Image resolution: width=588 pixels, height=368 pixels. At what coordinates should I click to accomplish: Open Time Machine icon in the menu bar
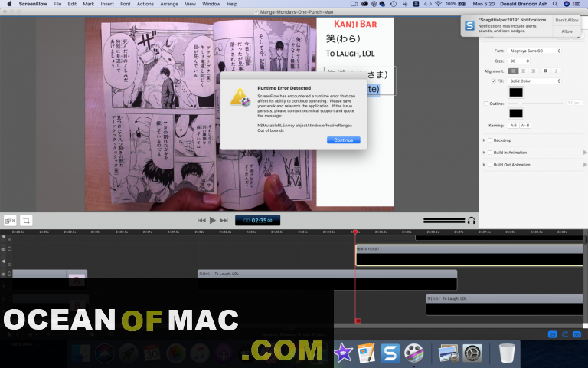[393, 4]
